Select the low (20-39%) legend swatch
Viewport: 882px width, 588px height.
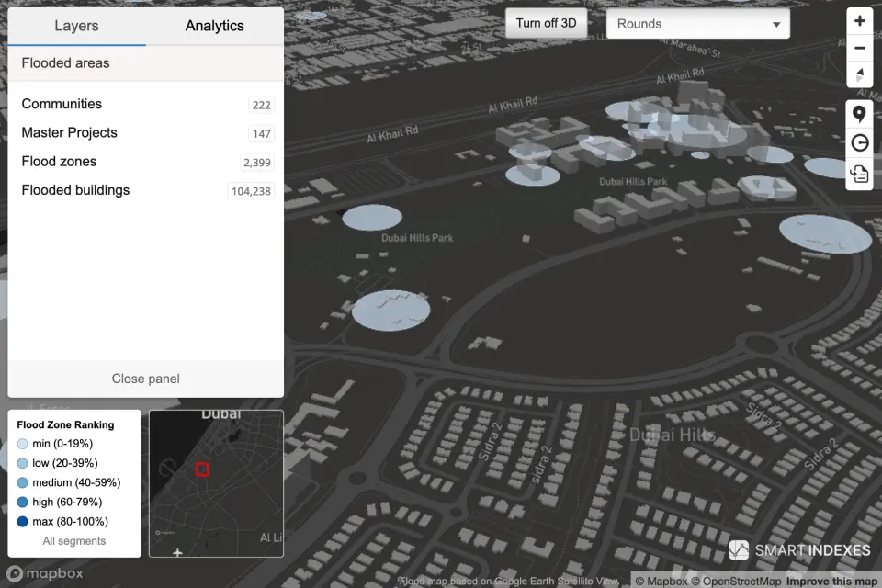22,463
